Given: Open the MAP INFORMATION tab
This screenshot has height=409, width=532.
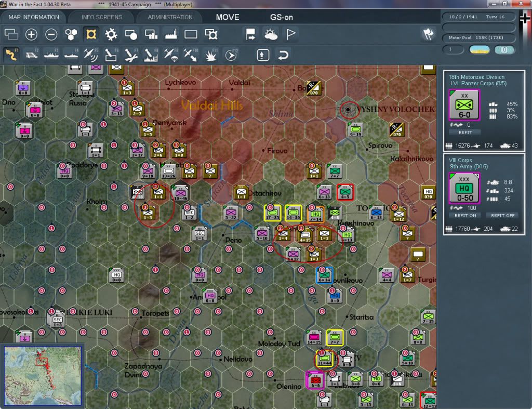Looking at the screenshot, I should coord(34,17).
